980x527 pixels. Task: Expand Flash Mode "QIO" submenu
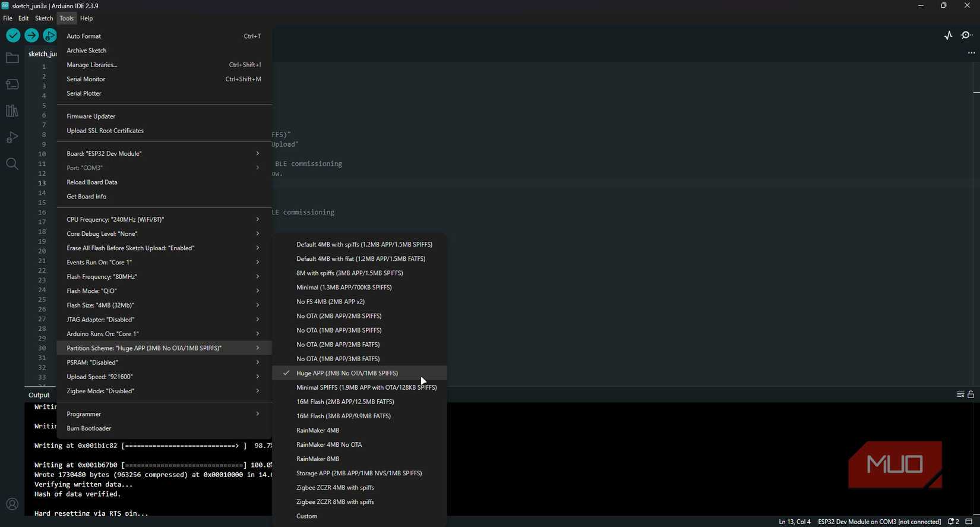(x=164, y=291)
